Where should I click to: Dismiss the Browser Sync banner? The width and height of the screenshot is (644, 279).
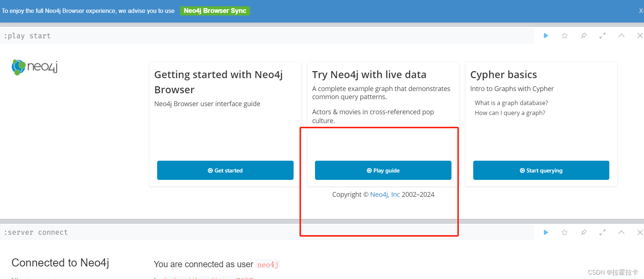641,11
